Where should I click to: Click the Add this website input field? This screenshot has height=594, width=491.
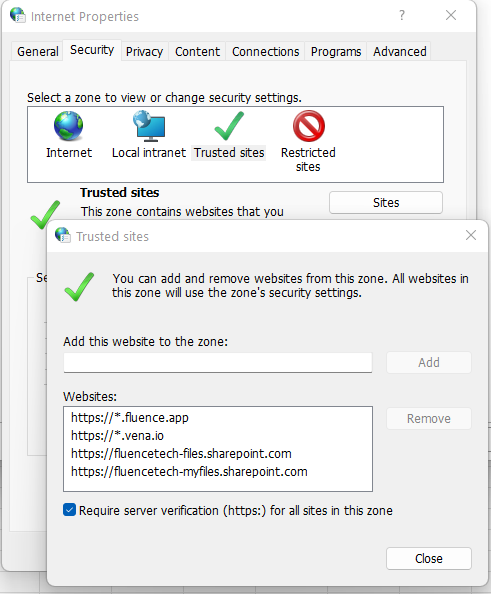218,363
